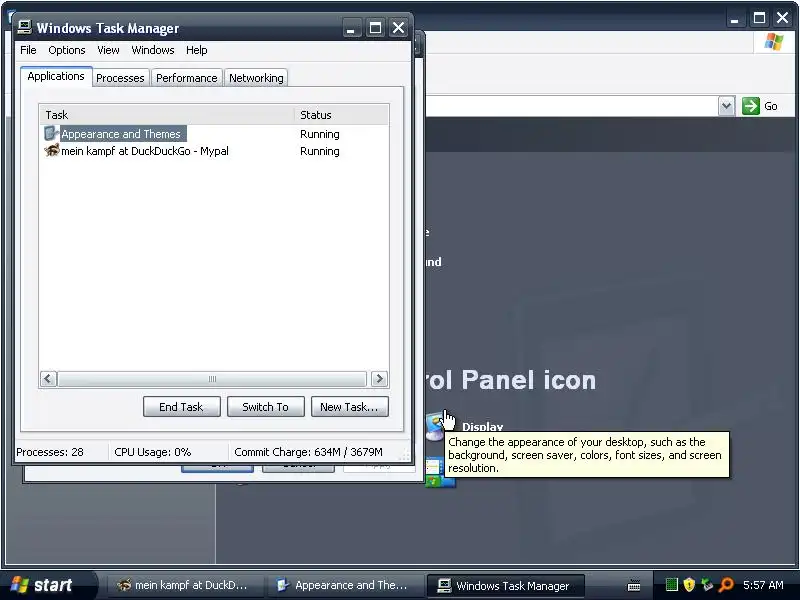Minimize the Task Manager window
Image resolution: width=800 pixels, height=600 pixels.
pyautogui.click(x=351, y=28)
